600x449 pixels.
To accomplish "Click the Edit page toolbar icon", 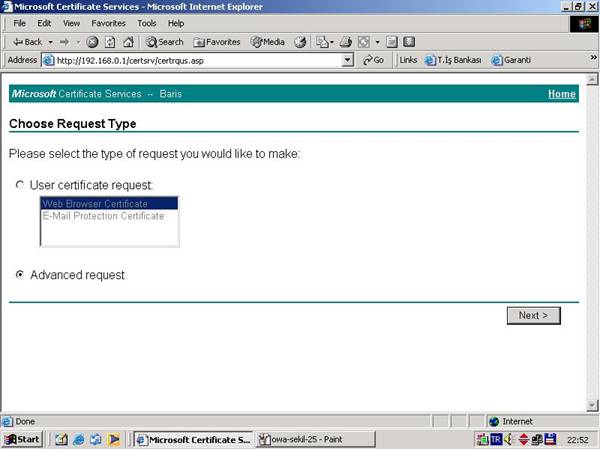I will click(x=364, y=42).
